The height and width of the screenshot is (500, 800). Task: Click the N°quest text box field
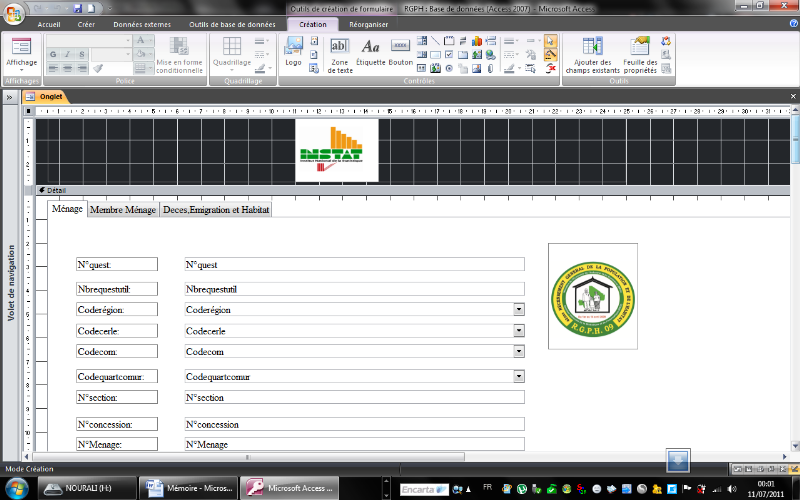355,264
